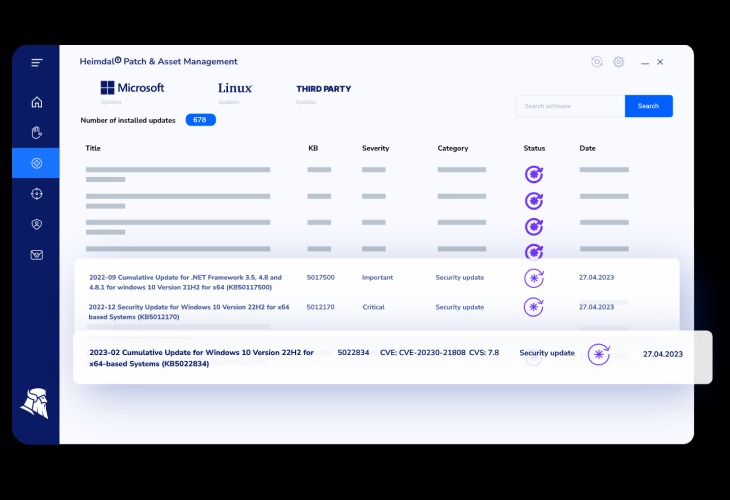The height and width of the screenshot is (500, 730).
Task: Click Security update in the 5017500 row
Action: tap(460, 277)
